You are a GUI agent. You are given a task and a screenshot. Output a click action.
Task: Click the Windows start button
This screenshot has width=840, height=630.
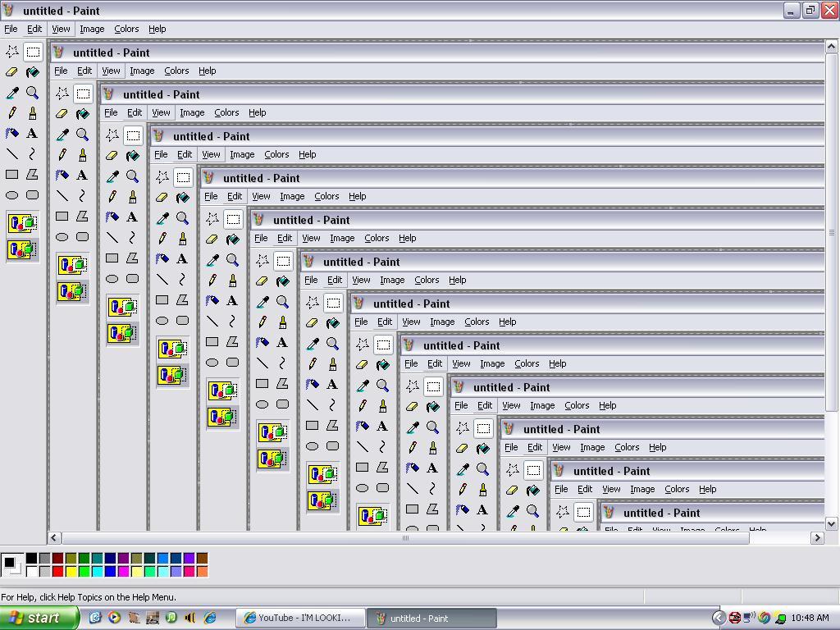click(39, 618)
